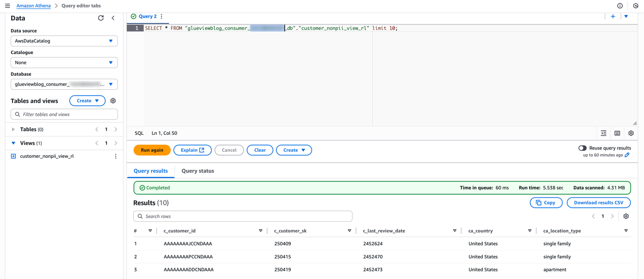Screen dimensions: 644x279
Task: Sort by c_customer_id column
Action: 261,231
